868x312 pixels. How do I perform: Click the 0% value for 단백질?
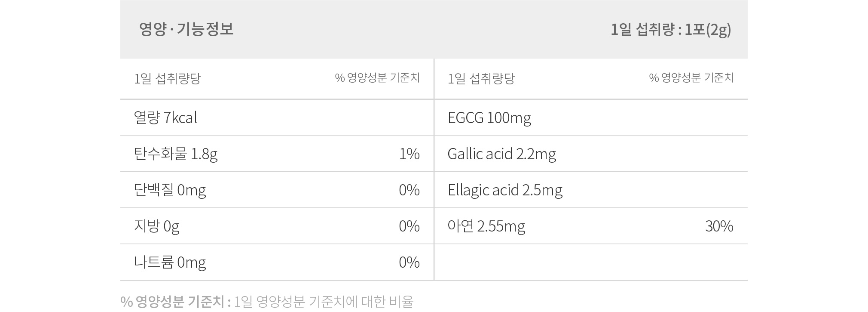click(409, 190)
